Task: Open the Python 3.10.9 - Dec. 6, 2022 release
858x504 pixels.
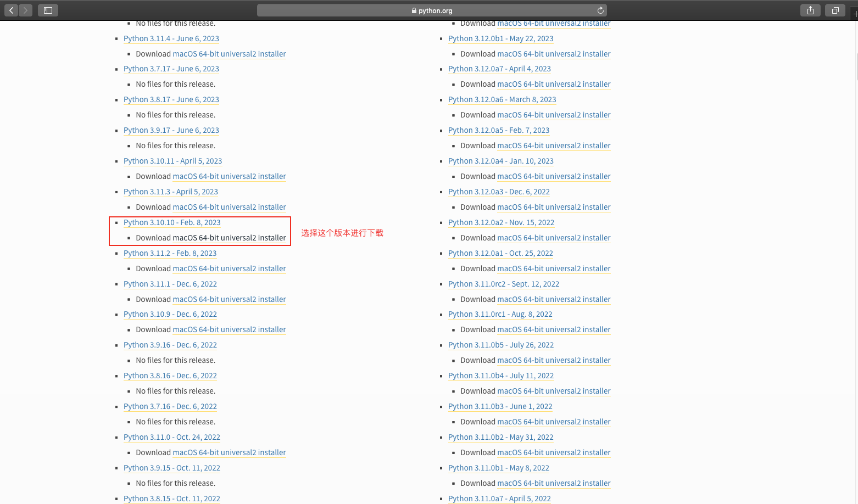Action: (x=170, y=314)
